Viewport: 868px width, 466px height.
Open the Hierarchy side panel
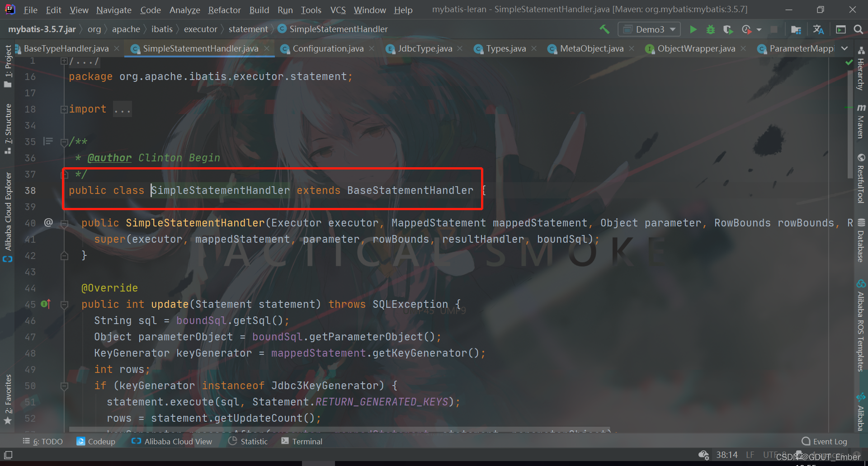point(861,69)
